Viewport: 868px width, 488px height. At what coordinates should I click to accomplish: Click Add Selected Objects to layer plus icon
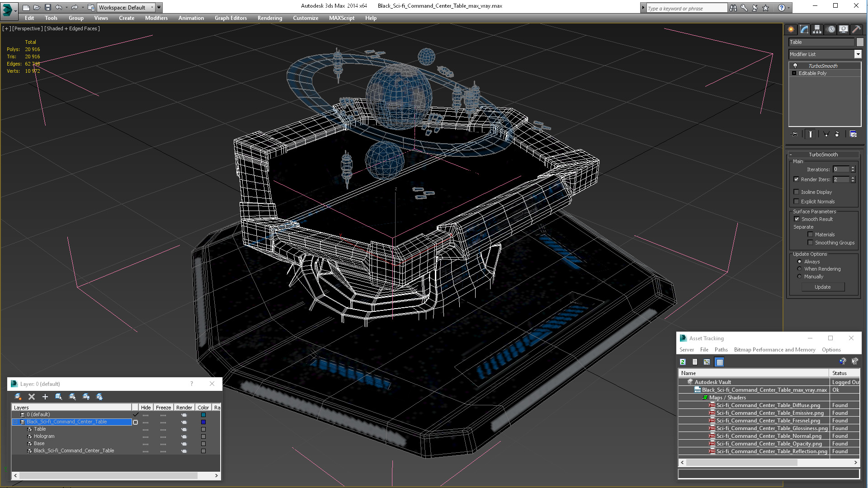pos(45,397)
